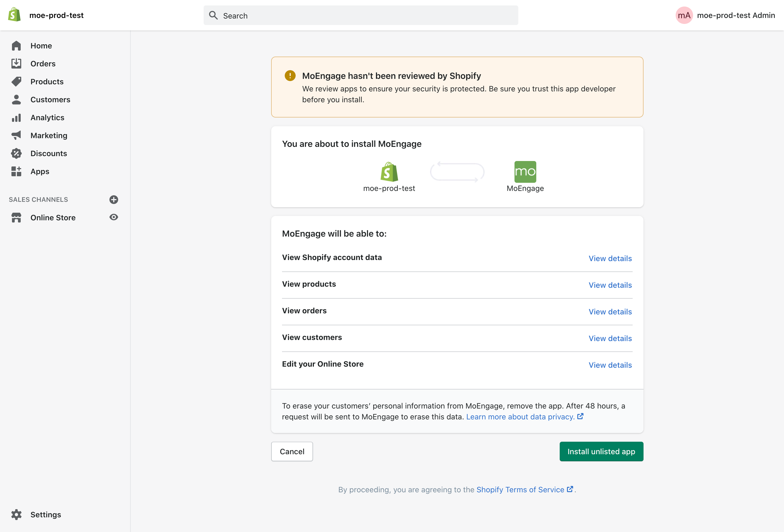Viewport: 784px width, 532px height.
Task: Open Apps section
Action: [40, 171]
